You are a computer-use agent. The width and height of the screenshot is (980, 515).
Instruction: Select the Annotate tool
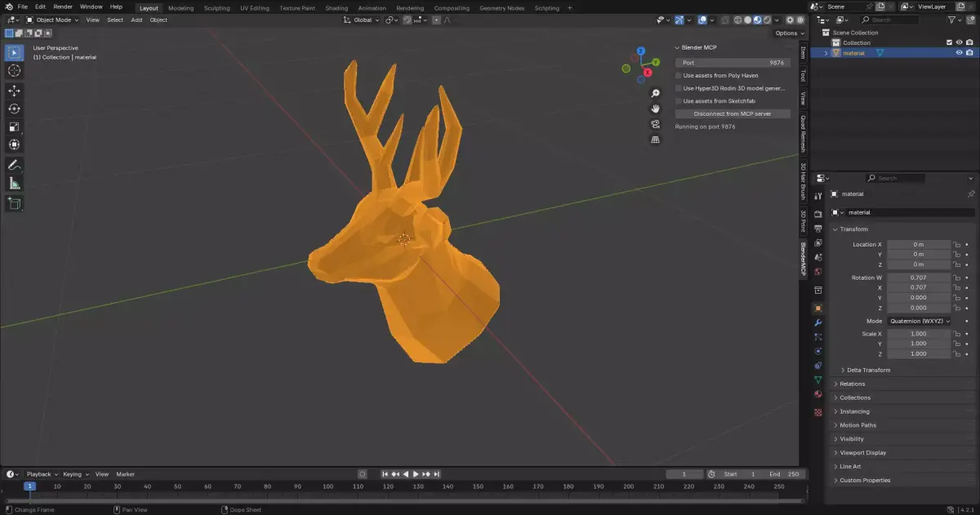pos(14,165)
